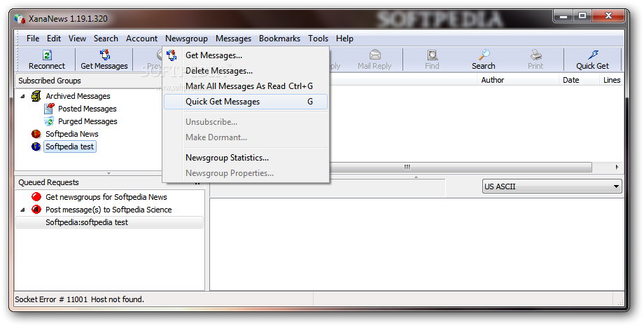The height and width of the screenshot is (326, 644).
Task: Click paused icon beside Post message(s) request
Action: pos(36,210)
